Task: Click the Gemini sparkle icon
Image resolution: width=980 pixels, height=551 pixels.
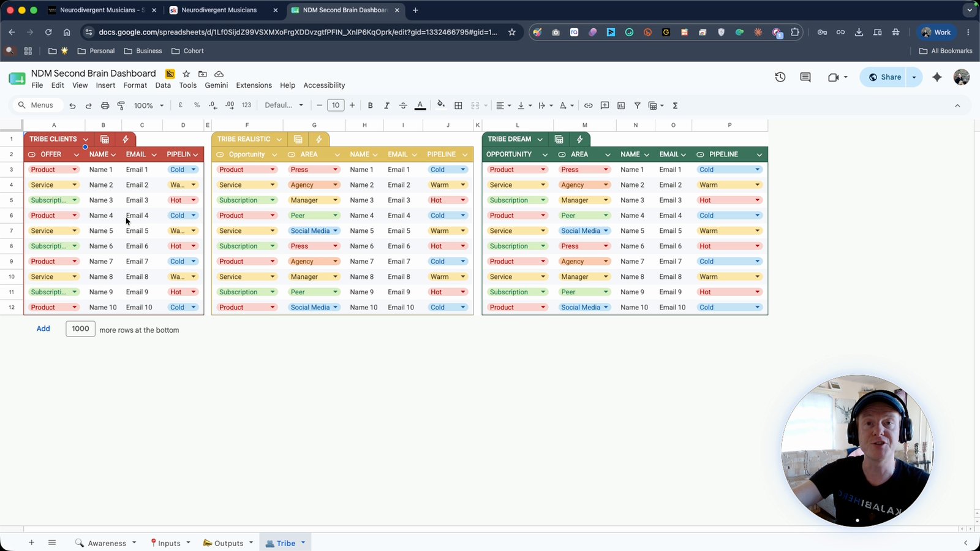Action: (937, 77)
